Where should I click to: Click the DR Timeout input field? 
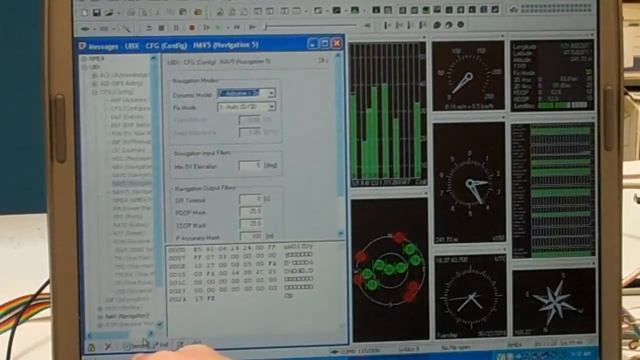[250, 200]
